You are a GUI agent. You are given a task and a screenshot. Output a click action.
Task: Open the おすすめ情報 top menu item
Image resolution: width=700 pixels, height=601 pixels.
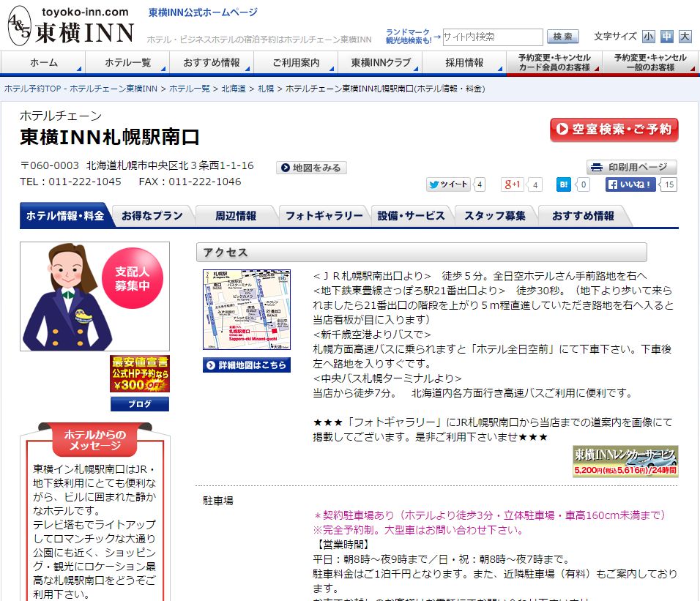[212, 63]
